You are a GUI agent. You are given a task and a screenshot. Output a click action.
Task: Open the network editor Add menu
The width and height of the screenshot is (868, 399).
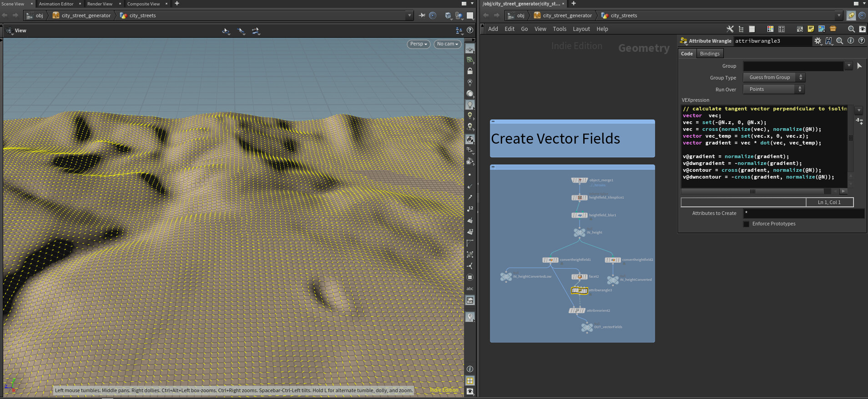(493, 29)
